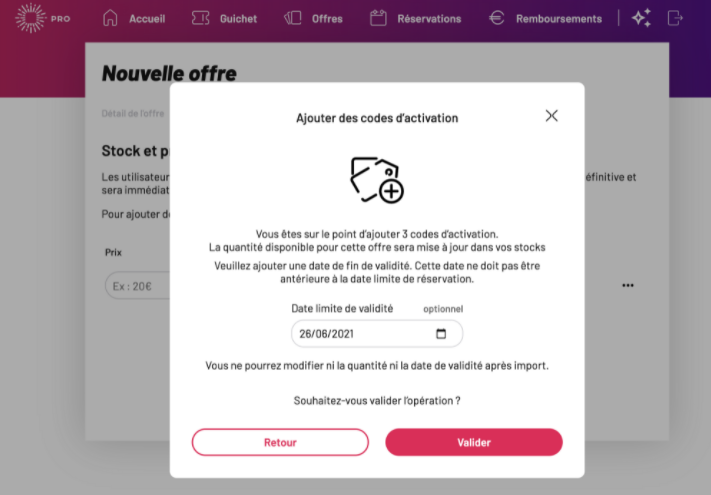Screen dimensions: 711x495
Task: Click the home icon beside Accueil
Action: [110, 18]
